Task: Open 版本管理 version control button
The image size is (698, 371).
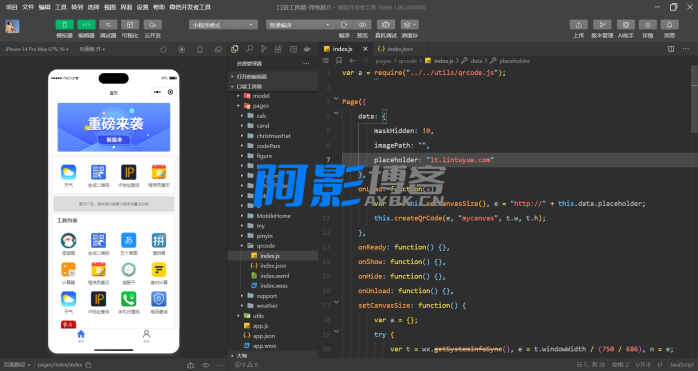Action: (602, 25)
